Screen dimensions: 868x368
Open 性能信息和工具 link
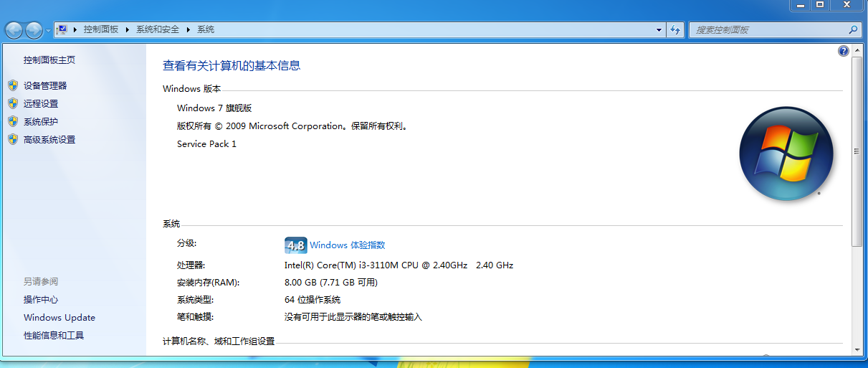pyautogui.click(x=54, y=336)
